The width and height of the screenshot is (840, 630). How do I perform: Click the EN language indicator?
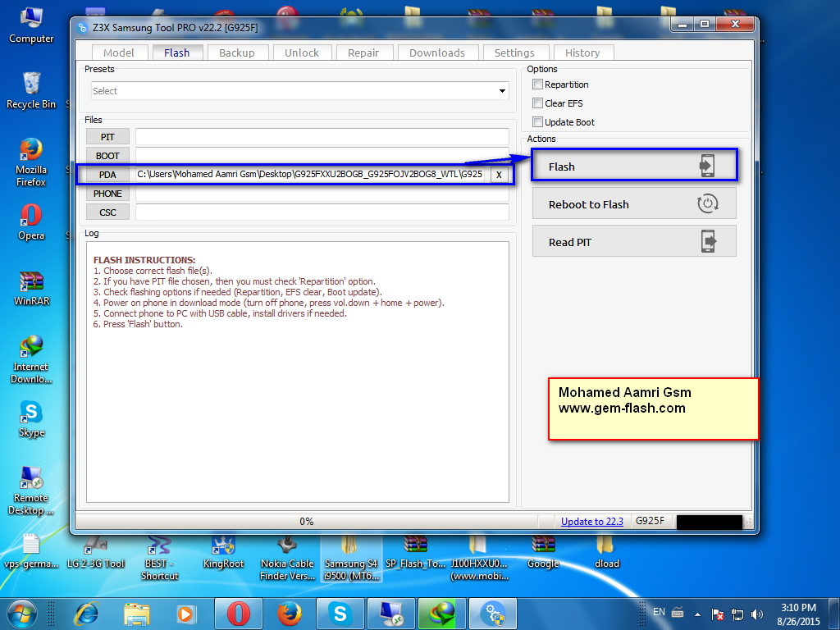tap(659, 612)
